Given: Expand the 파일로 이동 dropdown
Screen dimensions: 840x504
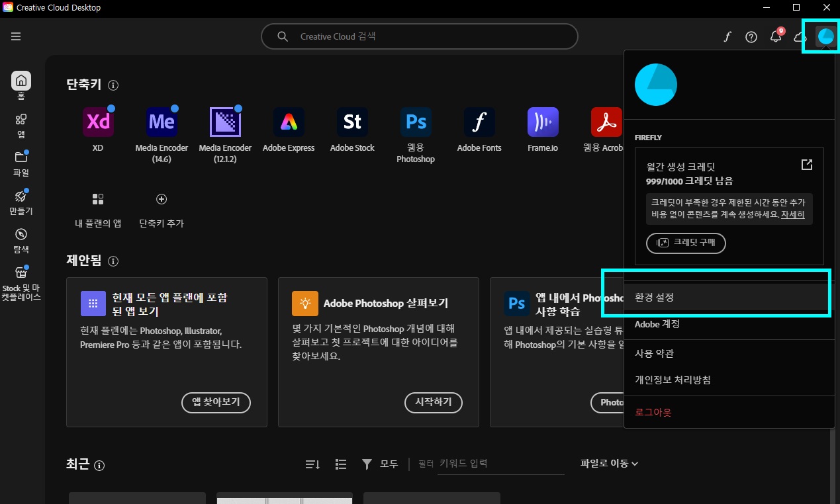Looking at the screenshot, I should pyautogui.click(x=608, y=464).
